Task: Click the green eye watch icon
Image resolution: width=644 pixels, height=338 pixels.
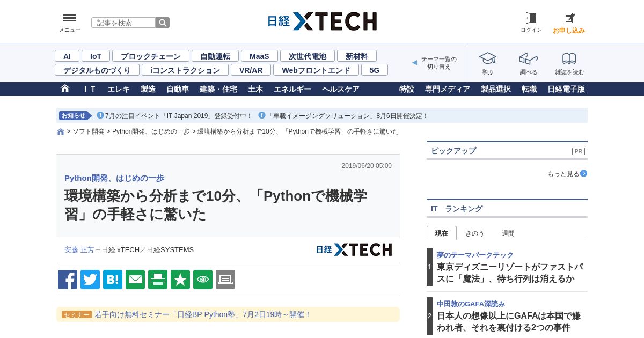Action: point(203,280)
